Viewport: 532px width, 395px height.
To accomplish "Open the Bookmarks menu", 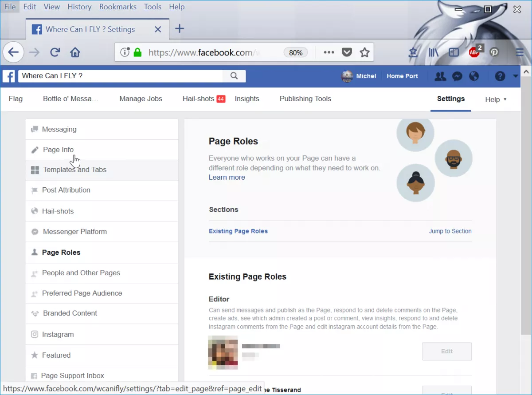I will 117,7.
